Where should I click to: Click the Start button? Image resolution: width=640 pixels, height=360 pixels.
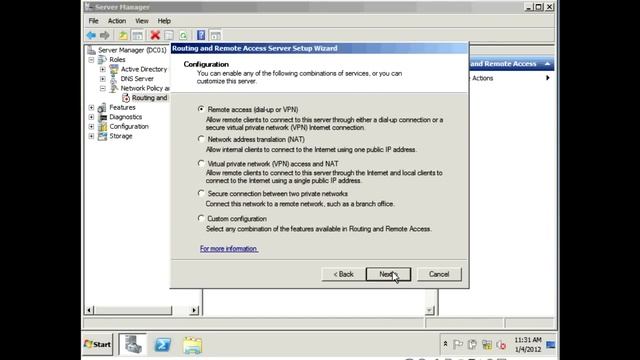coord(97,344)
